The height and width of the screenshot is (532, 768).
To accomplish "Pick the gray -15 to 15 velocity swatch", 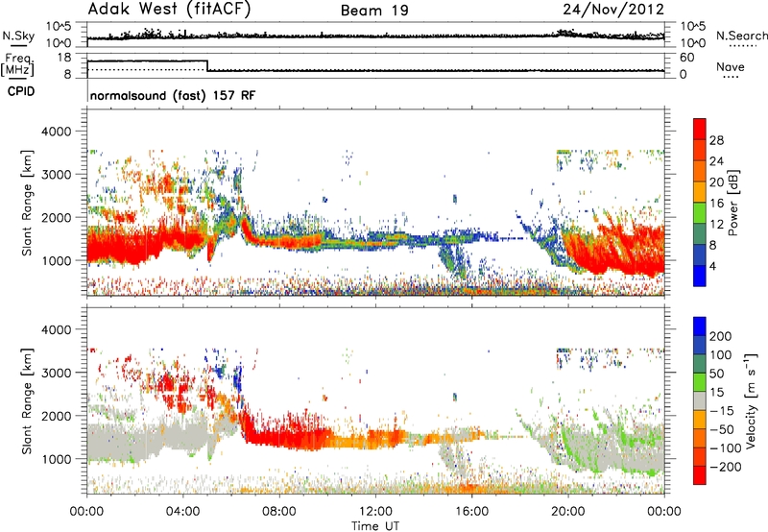I will (x=700, y=401).
